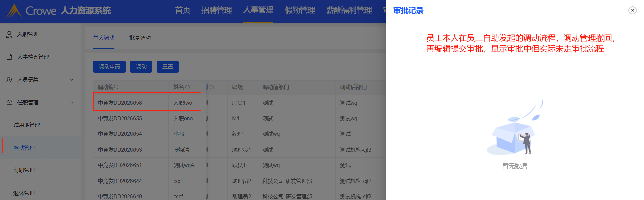Click the 职级 cell 经理
Viewport: 644px width, 200px height.
point(237,134)
